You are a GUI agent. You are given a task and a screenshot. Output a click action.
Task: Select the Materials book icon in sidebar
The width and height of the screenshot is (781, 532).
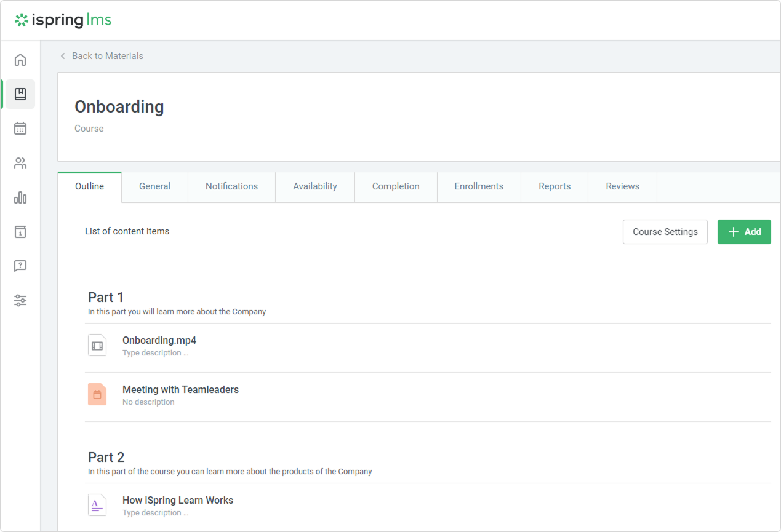pos(20,94)
